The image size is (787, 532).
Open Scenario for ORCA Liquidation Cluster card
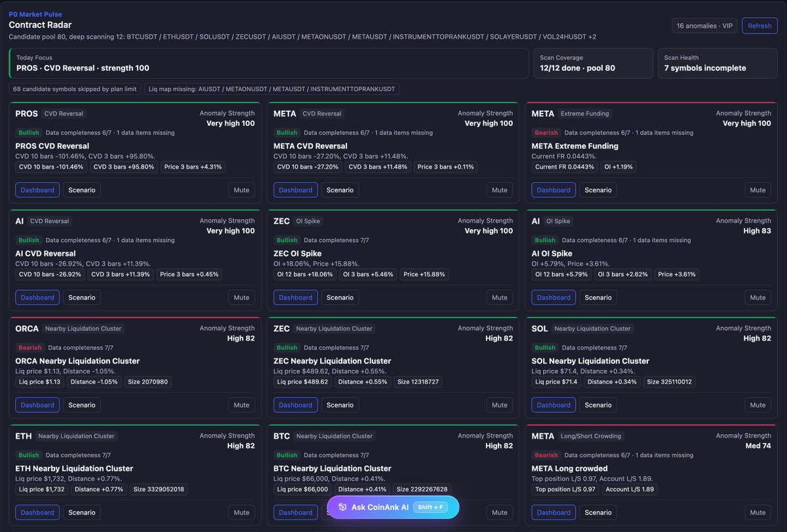coord(82,405)
